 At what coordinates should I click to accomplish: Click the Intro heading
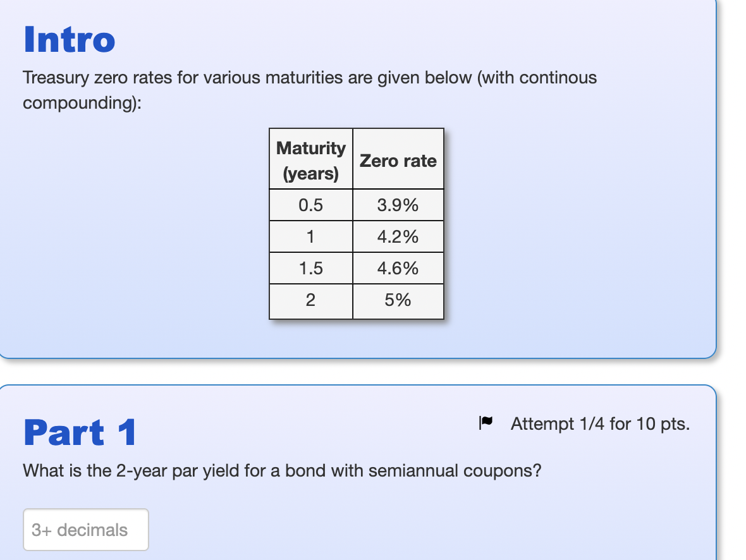(68, 39)
